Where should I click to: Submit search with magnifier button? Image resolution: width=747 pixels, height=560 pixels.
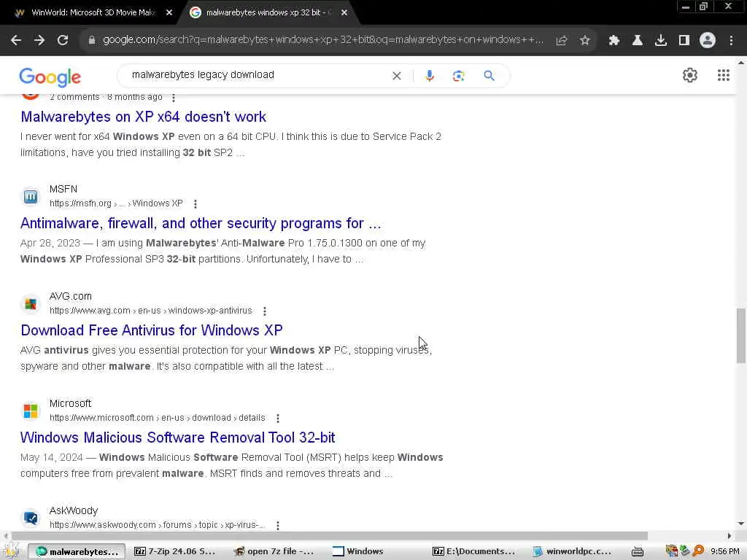click(489, 76)
